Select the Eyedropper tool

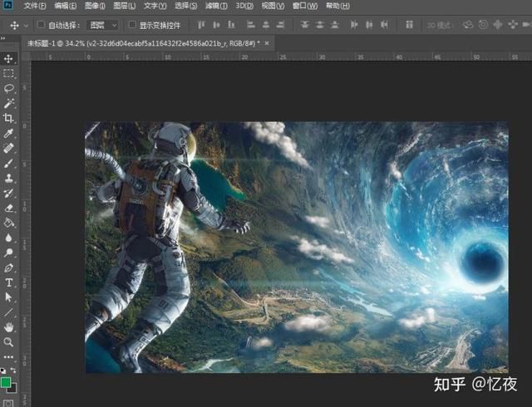(x=8, y=133)
